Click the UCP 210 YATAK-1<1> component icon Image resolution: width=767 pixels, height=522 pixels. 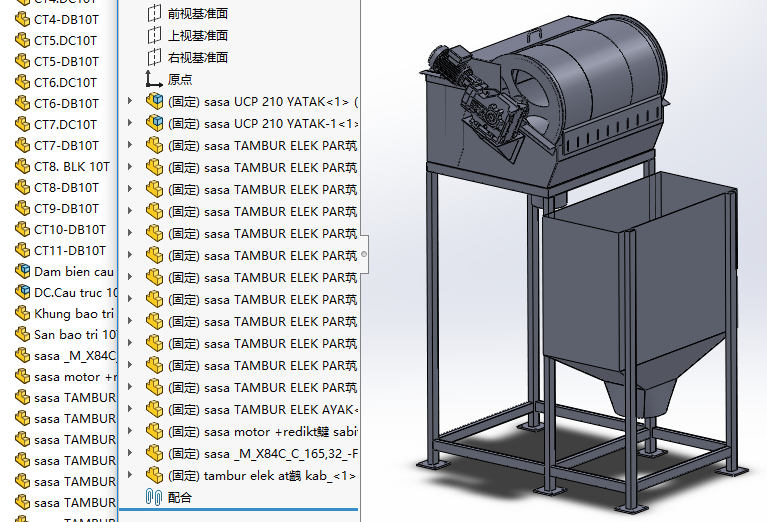point(155,123)
